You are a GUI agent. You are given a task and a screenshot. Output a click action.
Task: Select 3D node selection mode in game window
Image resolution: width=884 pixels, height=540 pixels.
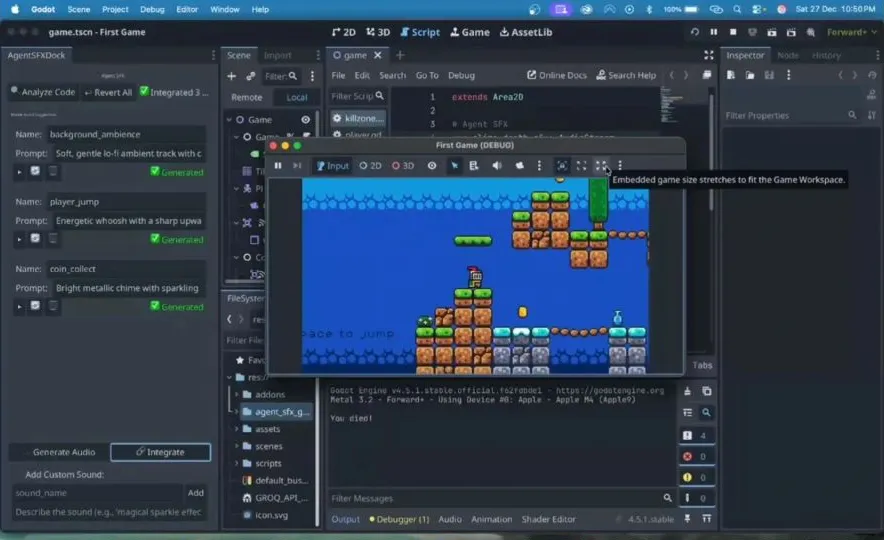(x=403, y=166)
